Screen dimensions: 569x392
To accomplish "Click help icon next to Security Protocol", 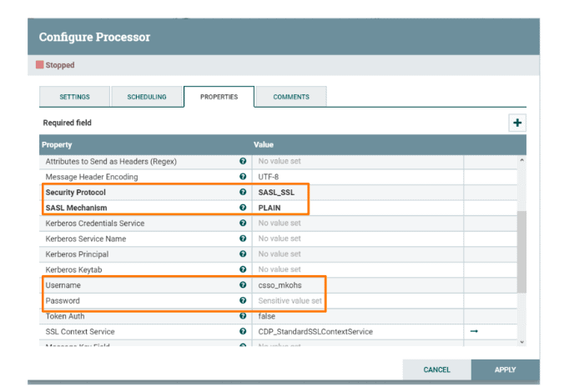I will (x=243, y=193).
